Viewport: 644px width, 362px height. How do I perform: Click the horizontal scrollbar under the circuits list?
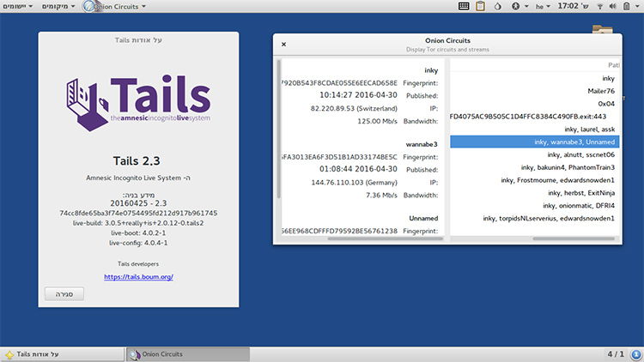pyautogui.click(x=574, y=238)
